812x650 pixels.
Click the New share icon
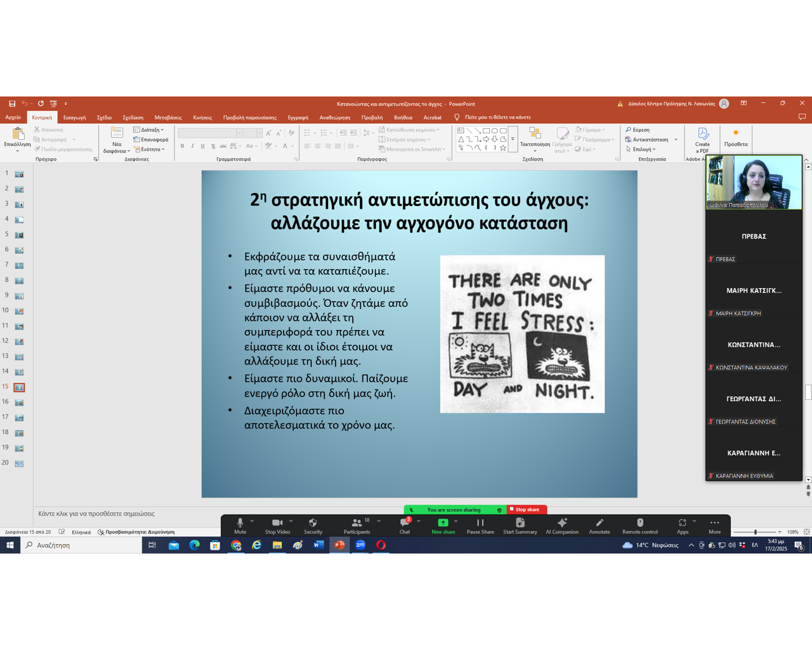point(443,523)
